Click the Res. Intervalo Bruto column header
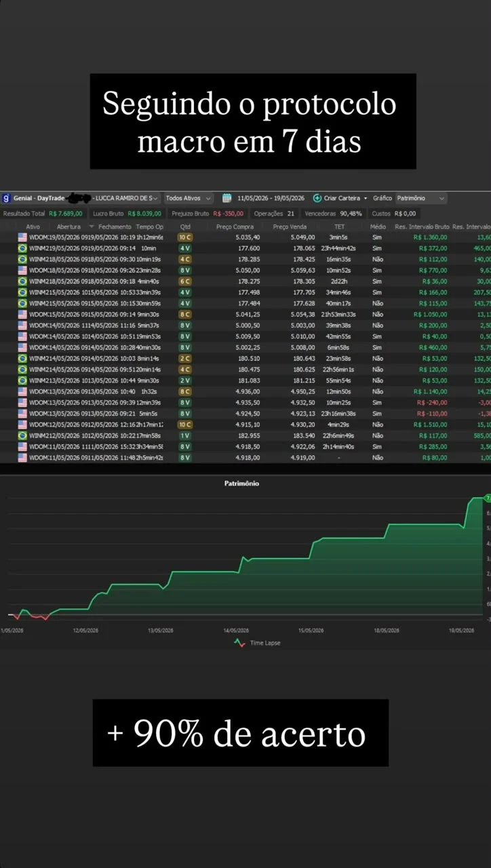 [x=422, y=226]
